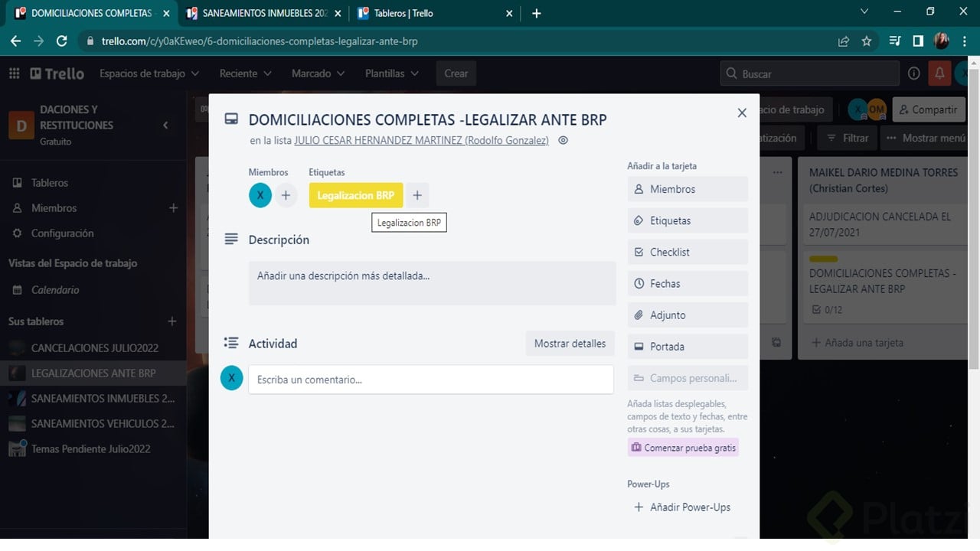The image size is (980, 551).
Task: Open Miembros in the left sidebar
Action: 54,208
